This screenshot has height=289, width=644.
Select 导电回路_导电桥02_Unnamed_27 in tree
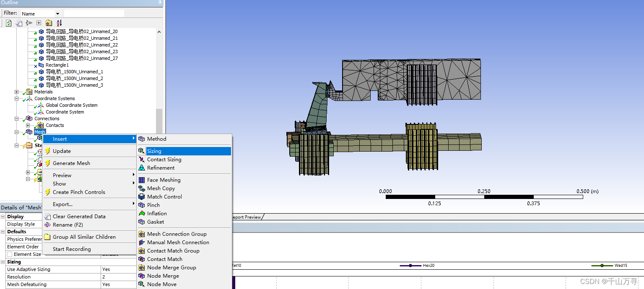pos(81,58)
